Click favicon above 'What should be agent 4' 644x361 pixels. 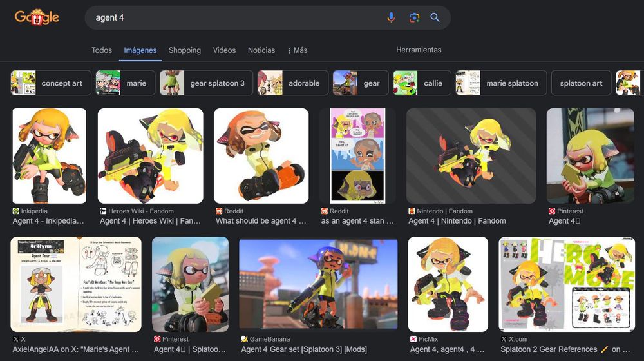coord(219,211)
